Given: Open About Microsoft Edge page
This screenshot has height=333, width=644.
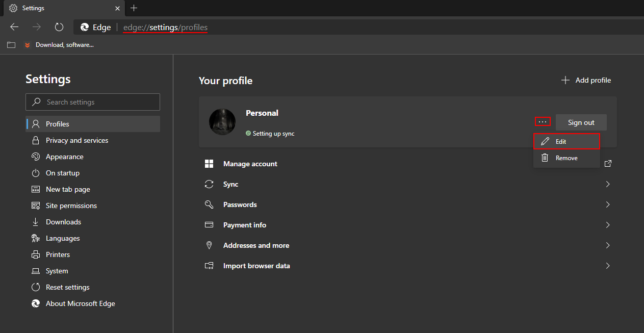Looking at the screenshot, I should (x=93, y=303).
